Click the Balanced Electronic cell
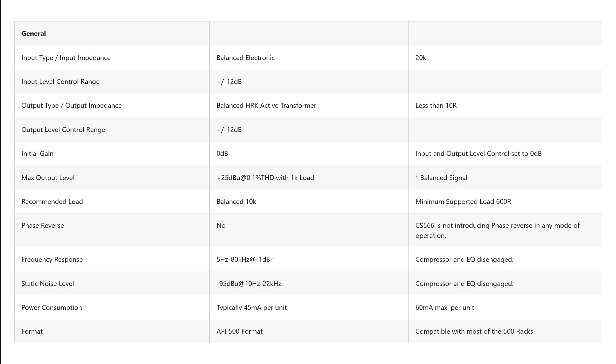616x364 pixels. coord(245,58)
